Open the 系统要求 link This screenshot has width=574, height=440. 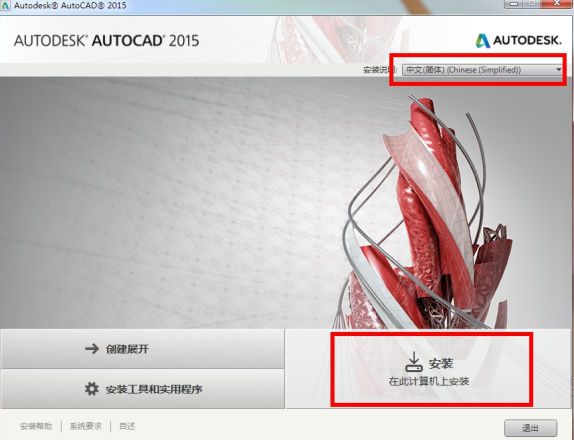[x=86, y=426]
